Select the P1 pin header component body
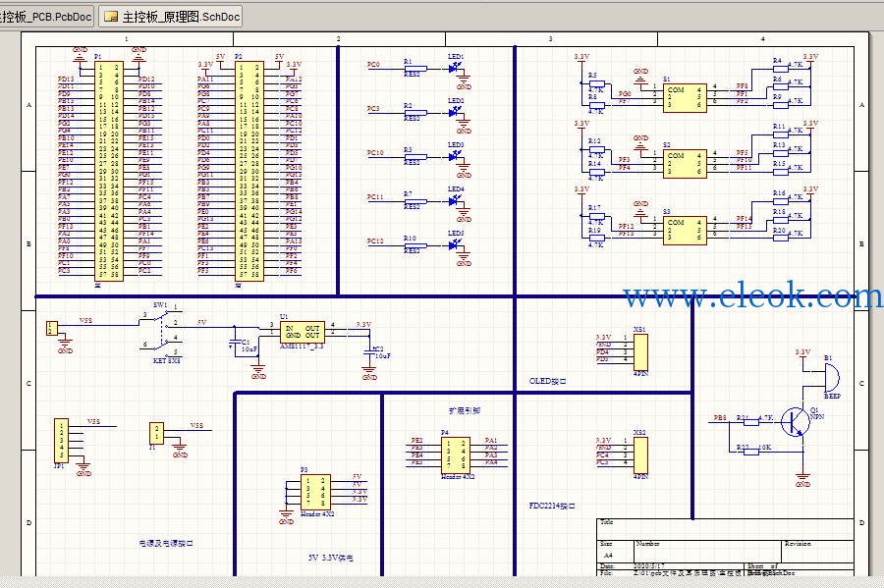Screen dimensions: 884x588 [x=109, y=171]
